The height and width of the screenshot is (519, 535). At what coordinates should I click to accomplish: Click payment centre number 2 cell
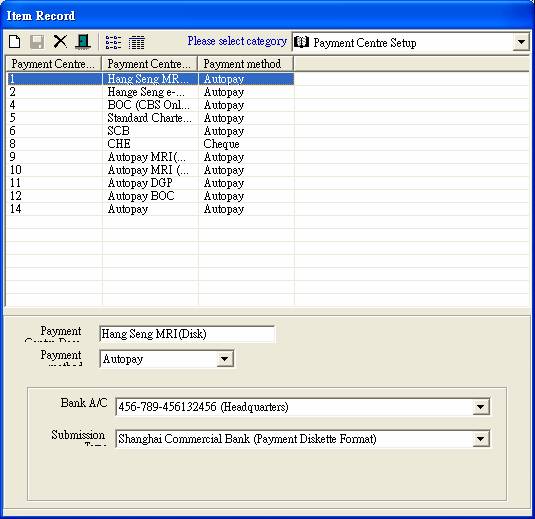pyautogui.click(x=55, y=92)
